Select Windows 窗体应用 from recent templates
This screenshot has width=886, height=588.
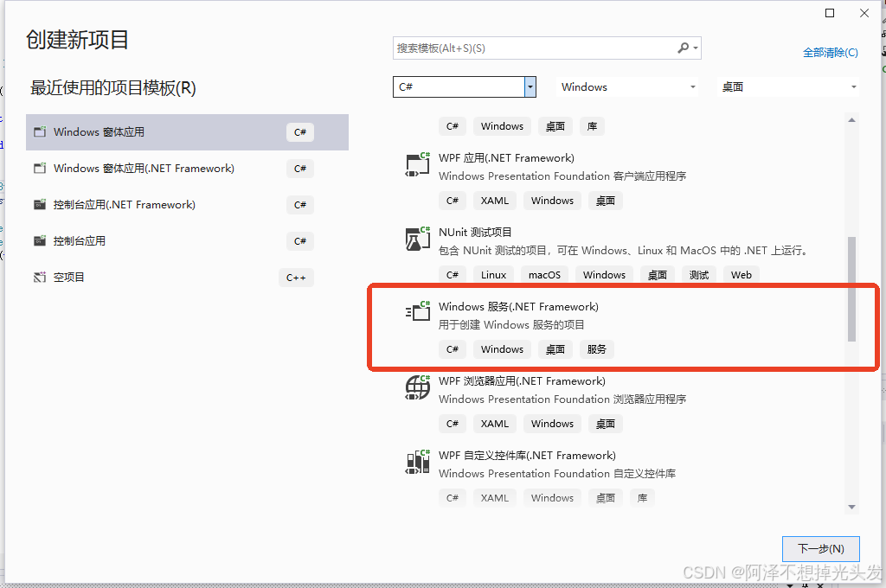click(187, 132)
